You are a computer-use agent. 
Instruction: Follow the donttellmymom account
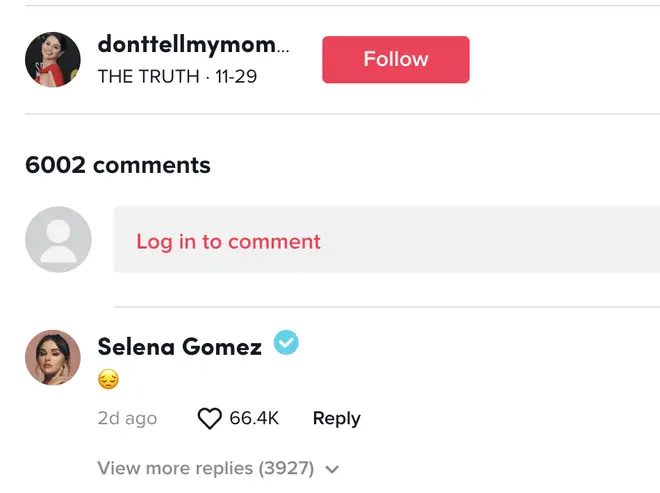click(x=396, y=59)
